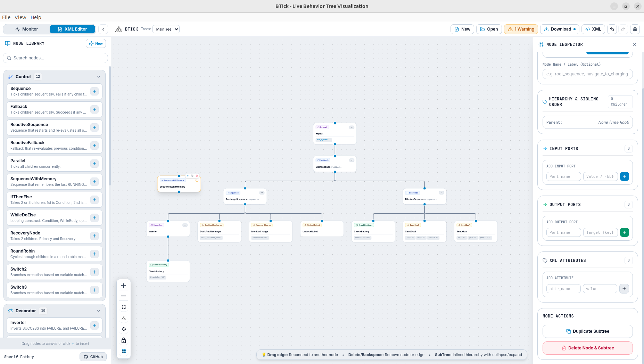The image size is (644, 364).
Task: Insert the Fallback node with its plus icon
Action: pyautogui.click(x=94, y=109)
